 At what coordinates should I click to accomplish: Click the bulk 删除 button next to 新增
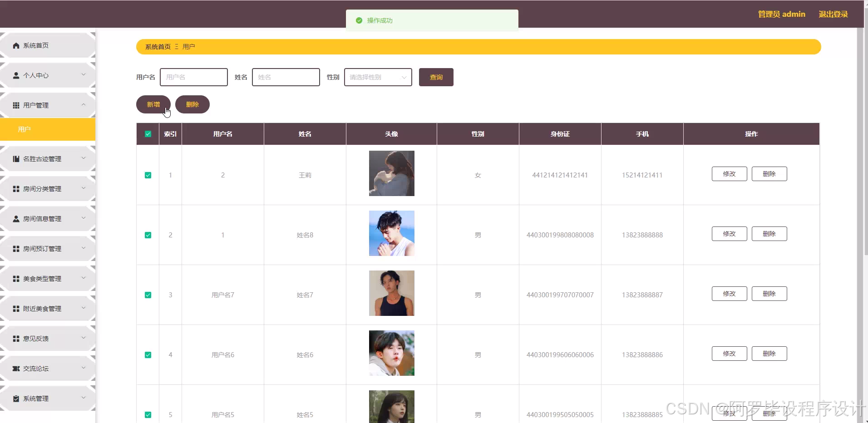pyautogui.click(x=192, y=104)
